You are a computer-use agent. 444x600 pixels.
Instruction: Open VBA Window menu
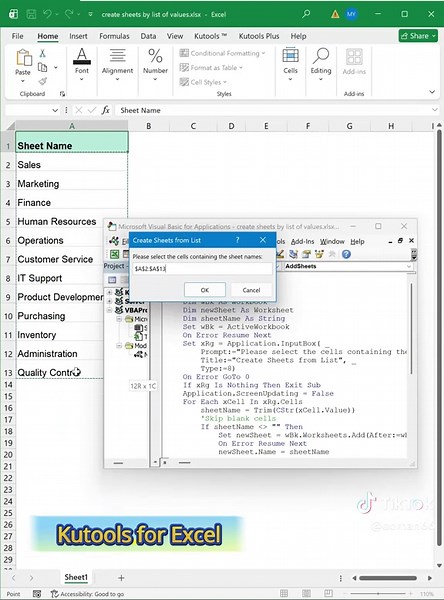332,241
